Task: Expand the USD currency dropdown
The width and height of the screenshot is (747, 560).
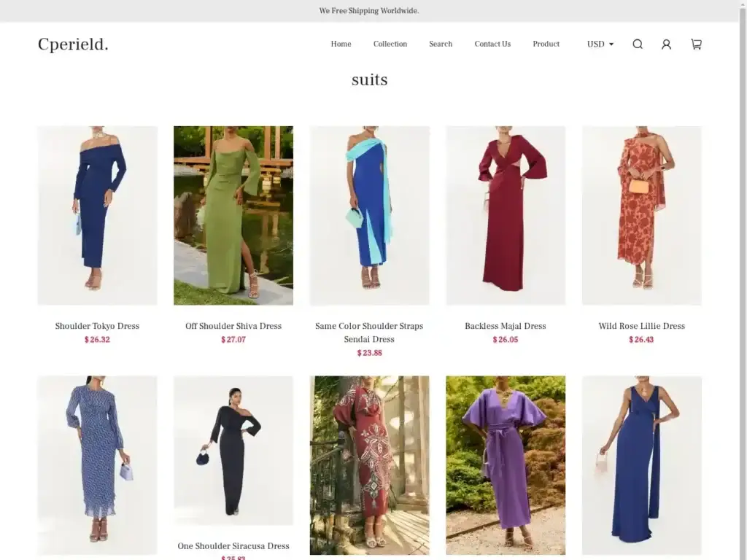Action: pyautogui.click(x=598, y=44)
